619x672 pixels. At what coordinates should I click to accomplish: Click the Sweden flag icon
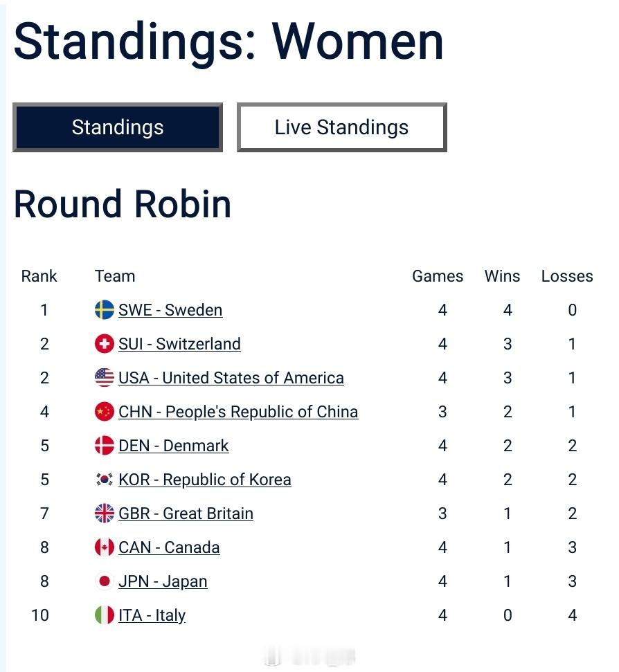104,310
